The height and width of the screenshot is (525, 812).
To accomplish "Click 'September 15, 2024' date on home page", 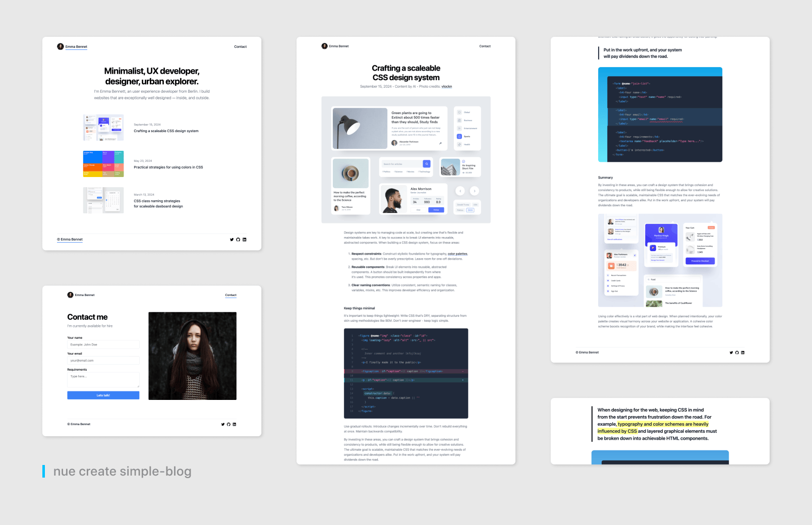I will point(147,125).
